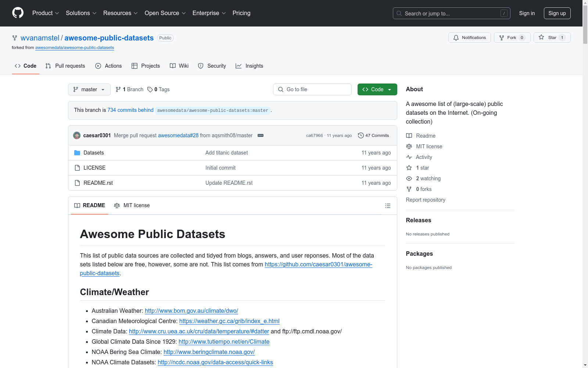Switch to the Insights tab

pyautogui.click(x=249, y=66)
